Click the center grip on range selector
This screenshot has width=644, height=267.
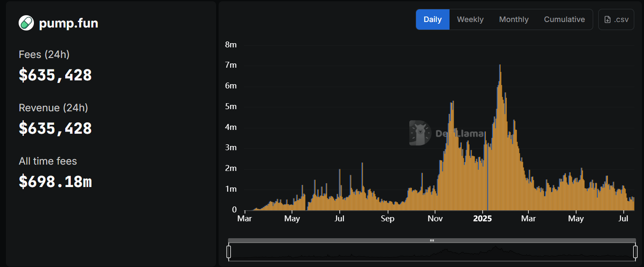pyautogui.click(x=432, y=240)
